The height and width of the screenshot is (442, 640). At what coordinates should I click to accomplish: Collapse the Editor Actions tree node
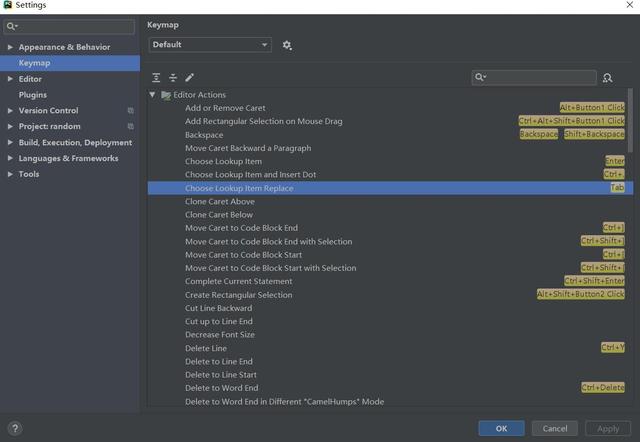click(152, 95)
